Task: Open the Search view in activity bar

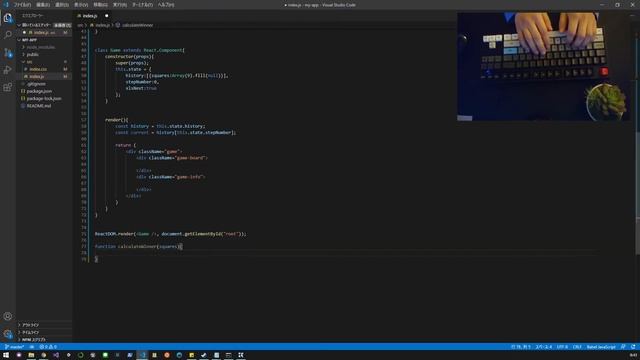Action: 8,35
